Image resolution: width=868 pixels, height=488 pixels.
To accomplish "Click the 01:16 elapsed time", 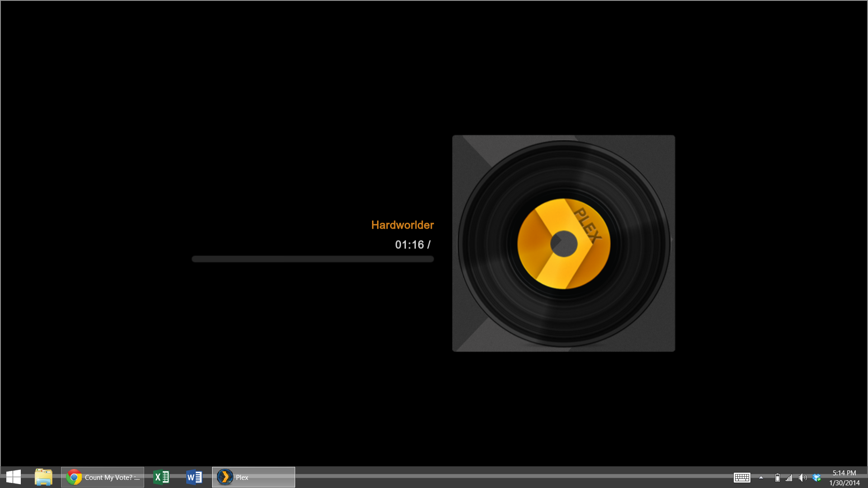I will pyautogui.click(x=410, y=245).
